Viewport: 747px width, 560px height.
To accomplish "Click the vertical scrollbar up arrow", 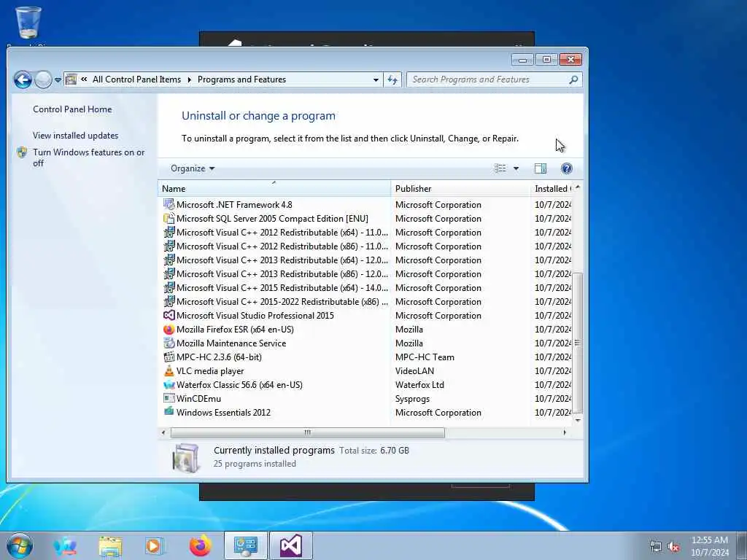I will 578,187.
